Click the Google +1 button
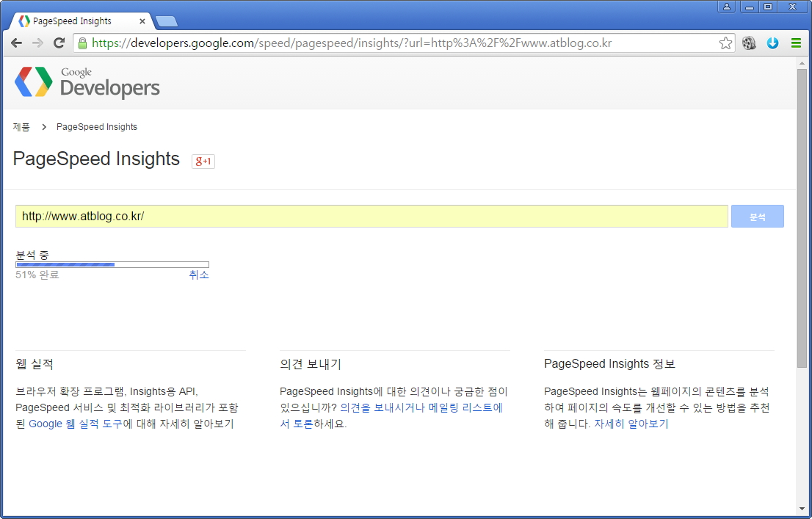812x519 pixels. [203, 161]
